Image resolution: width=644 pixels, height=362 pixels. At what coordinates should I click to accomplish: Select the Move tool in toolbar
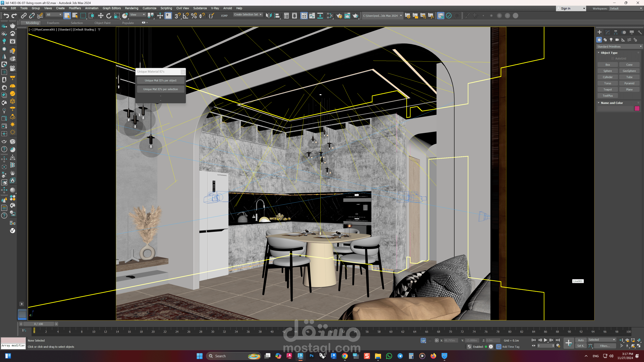pyautogui.click(x=100, y=16)
